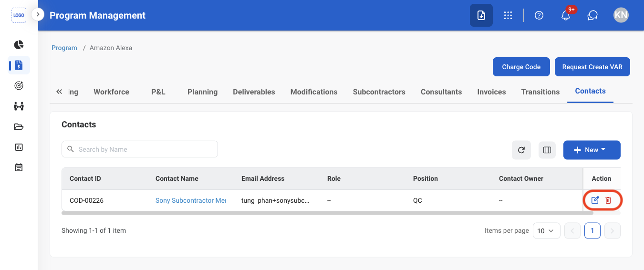
Task: Select the target goals sidebar icon
Action: [x=19, y=86]
